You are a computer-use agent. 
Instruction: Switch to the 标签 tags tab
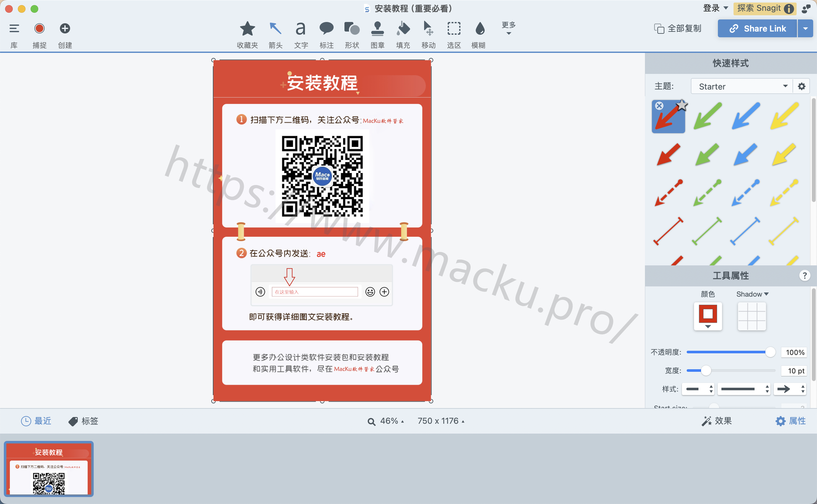tap(83, 421)
